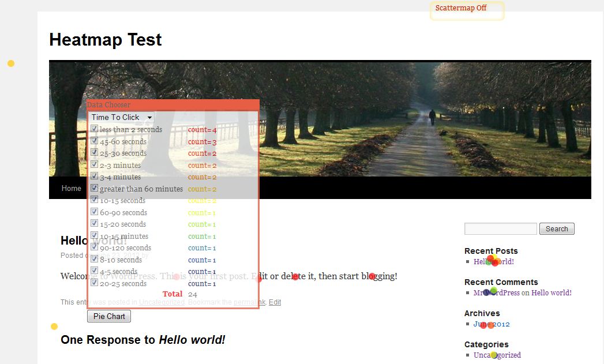Toggle the '90-120 seconds' checkbox

94,247
